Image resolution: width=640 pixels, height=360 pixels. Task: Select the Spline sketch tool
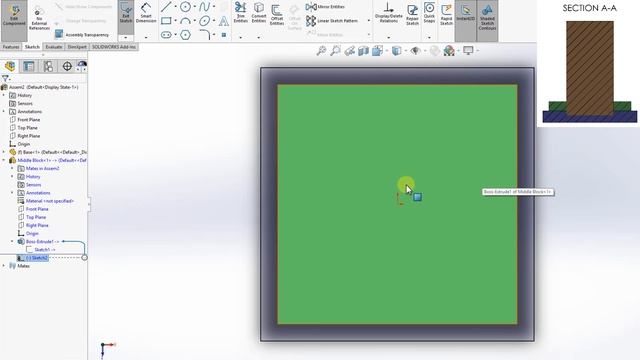tap(204, 7)
